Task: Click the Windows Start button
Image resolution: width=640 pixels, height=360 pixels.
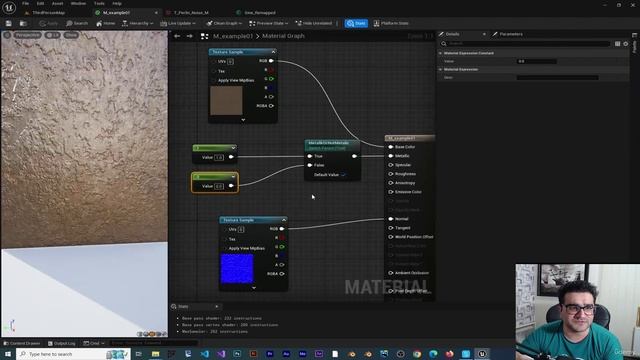Action: (7, 354)
